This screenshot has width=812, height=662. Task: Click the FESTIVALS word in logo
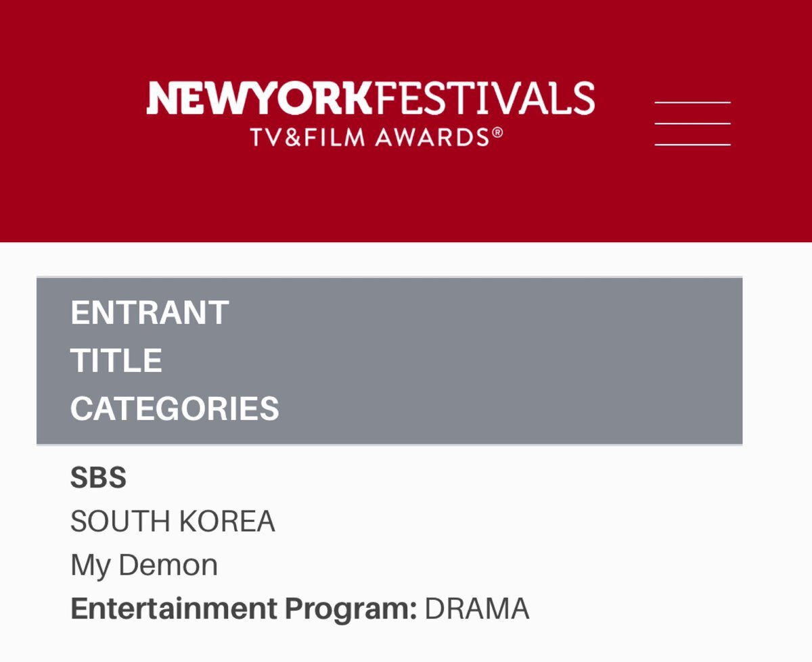[x=484, y=98]
